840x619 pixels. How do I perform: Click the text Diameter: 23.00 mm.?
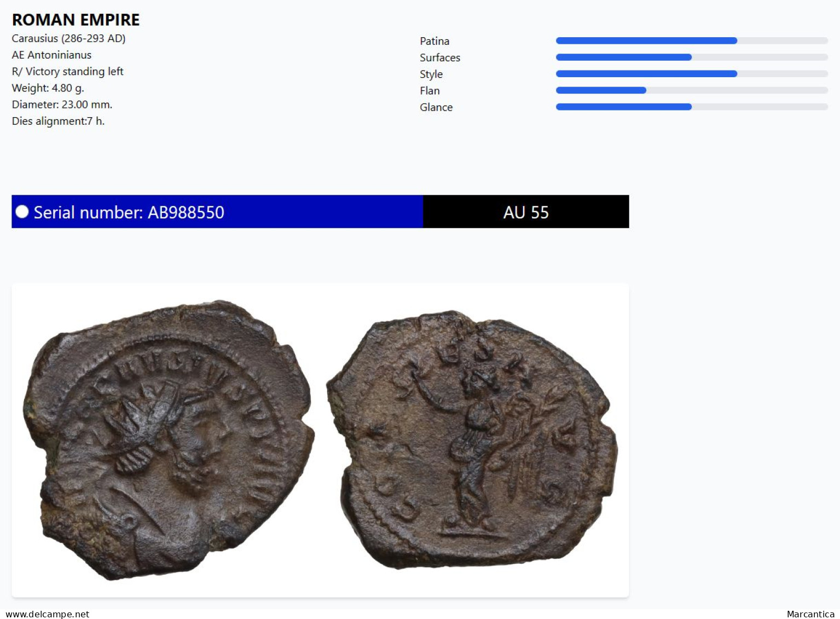click(x=62, y=105)
